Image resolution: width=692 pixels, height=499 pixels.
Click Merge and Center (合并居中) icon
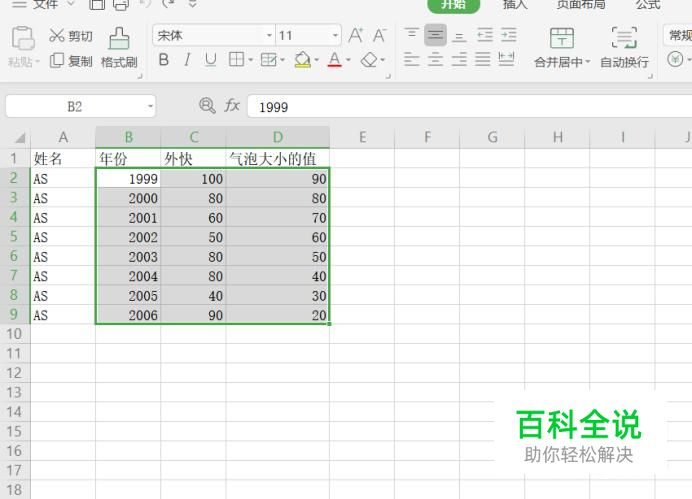click(x=562, y=38)
